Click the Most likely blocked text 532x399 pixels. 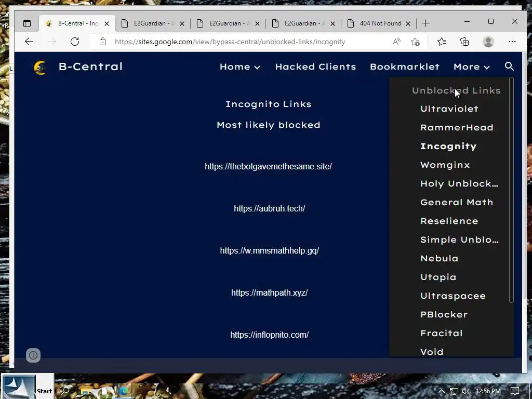point(269,125)
